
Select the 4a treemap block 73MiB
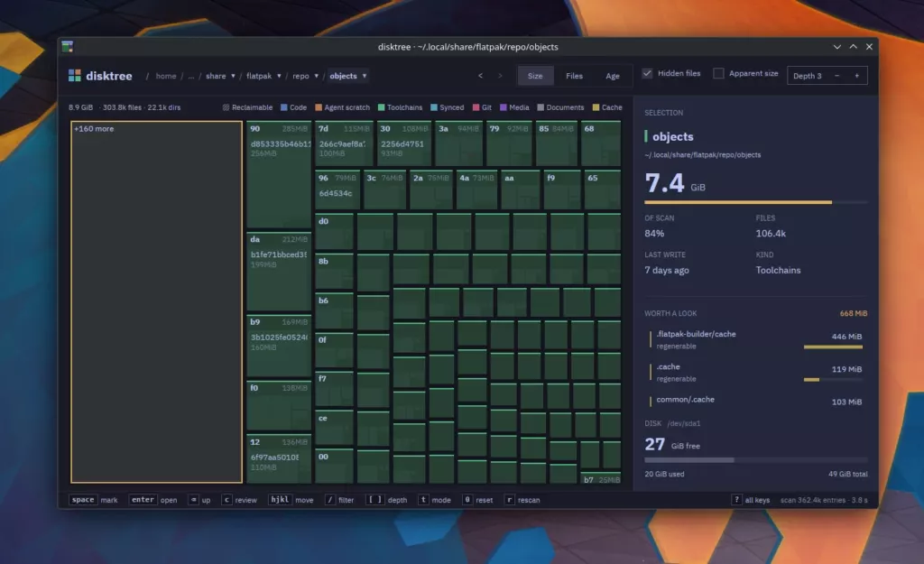tap(476, 190)
